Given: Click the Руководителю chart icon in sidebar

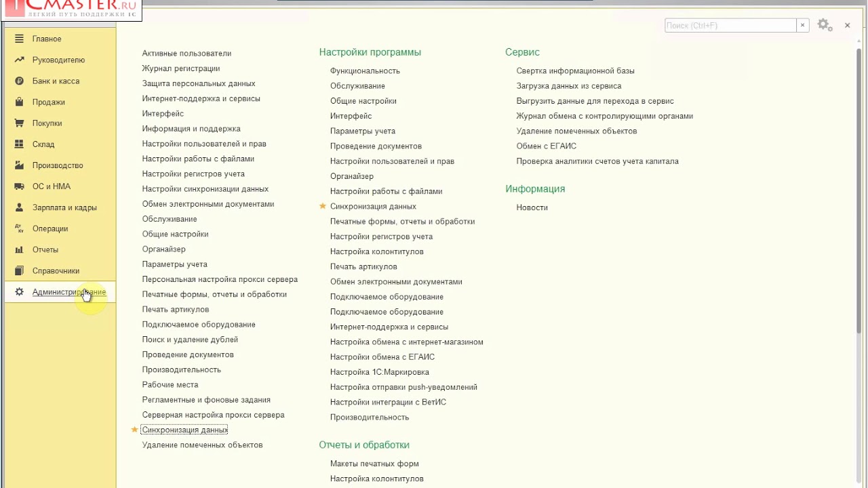Looking at the screenshot, I should [x=19, y=60].
